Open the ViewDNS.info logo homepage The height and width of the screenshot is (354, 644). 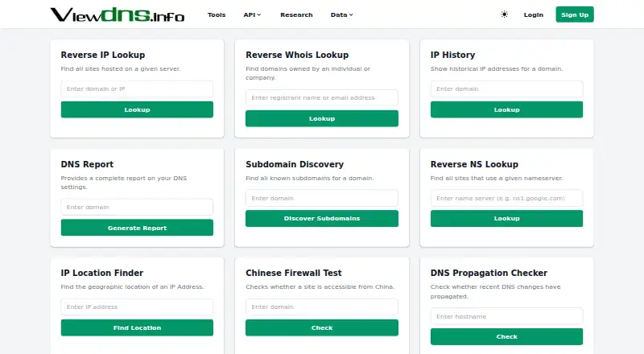(118, 14)
